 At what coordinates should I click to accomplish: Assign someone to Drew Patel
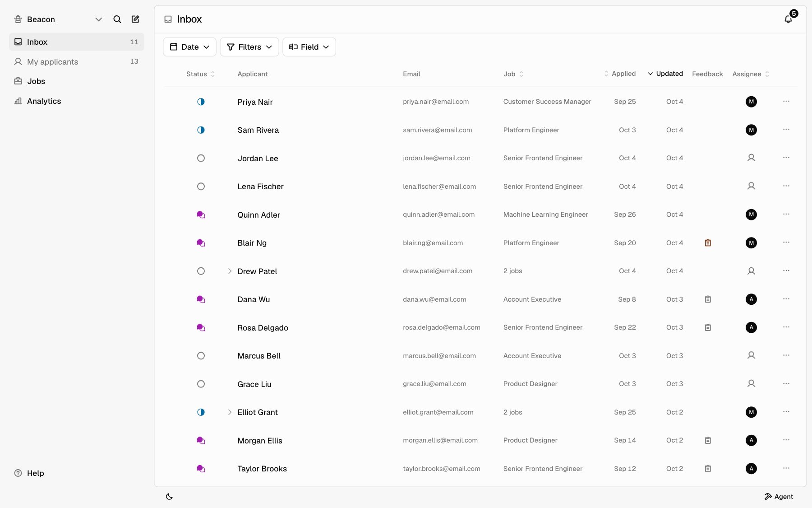coord(751,271)
